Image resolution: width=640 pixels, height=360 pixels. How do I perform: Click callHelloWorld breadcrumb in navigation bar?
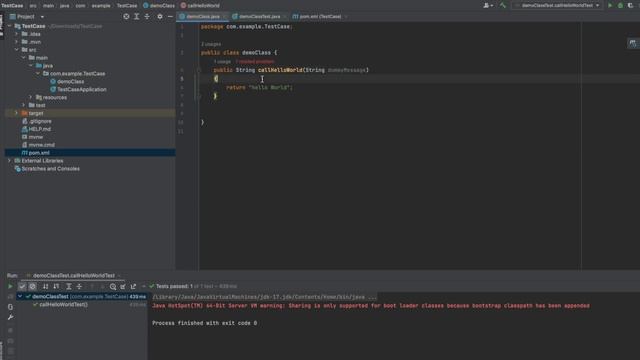tap(200, 5)
